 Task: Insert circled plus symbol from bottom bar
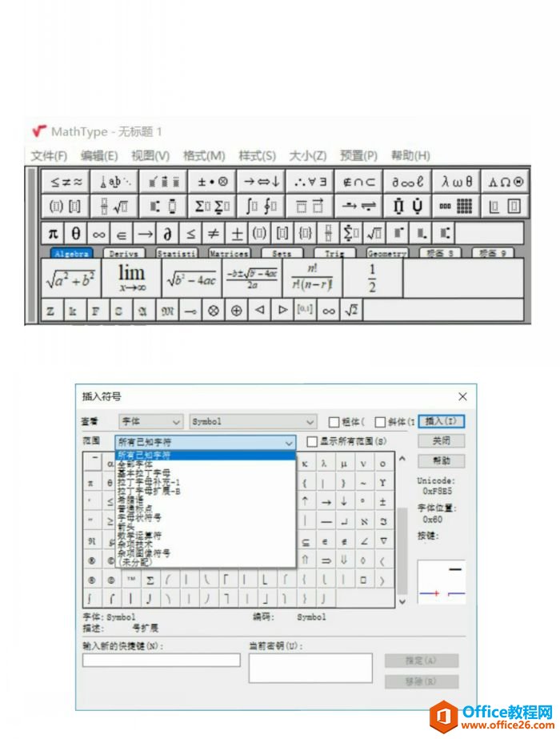(237, 310)
